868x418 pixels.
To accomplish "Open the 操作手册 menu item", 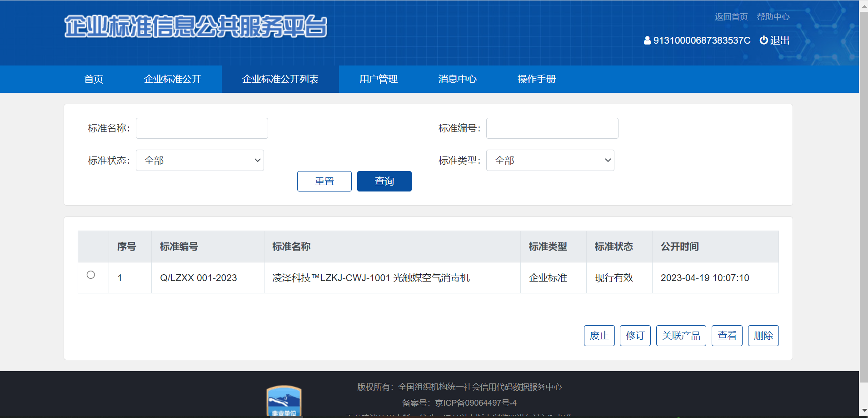I will tap(536, 79).
